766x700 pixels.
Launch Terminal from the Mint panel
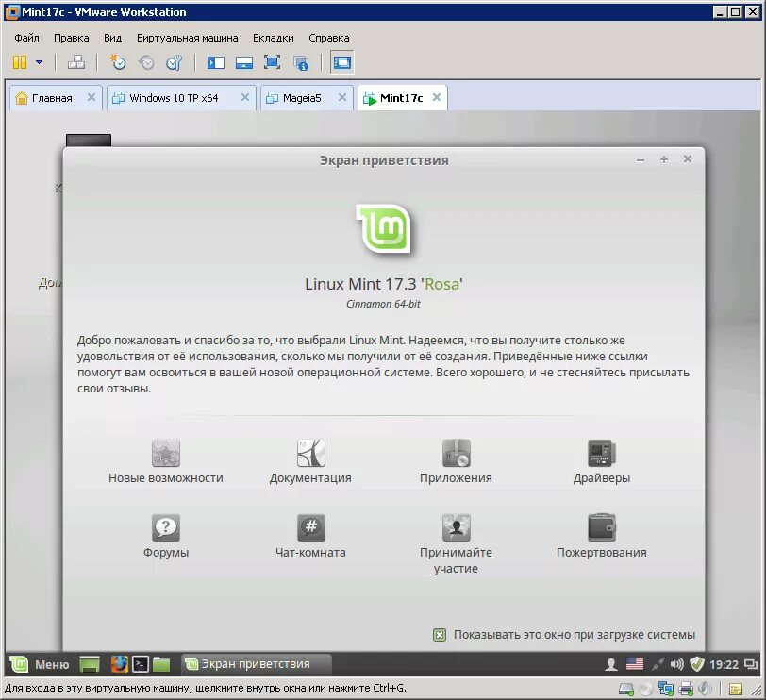click(141, 664)
